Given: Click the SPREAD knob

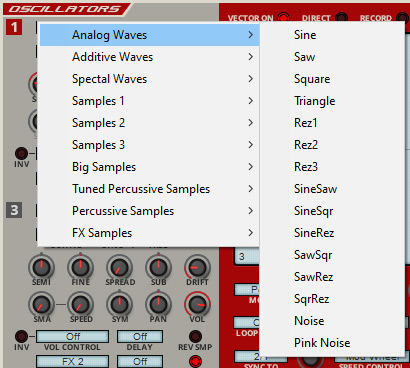Looking at the screenshot, I should click(x=119, y=267).
